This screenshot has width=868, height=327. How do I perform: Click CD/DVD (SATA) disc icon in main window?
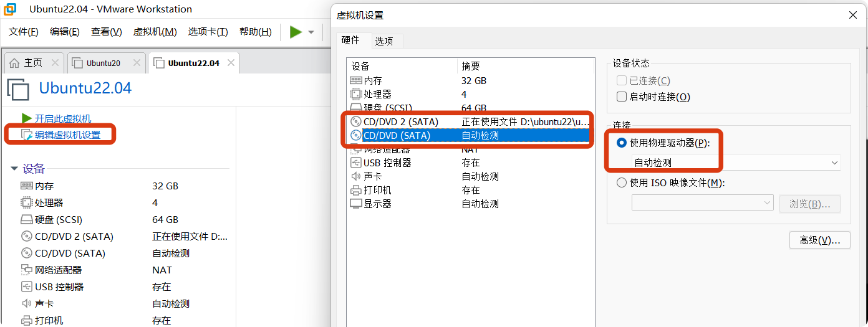pos(26,253)
